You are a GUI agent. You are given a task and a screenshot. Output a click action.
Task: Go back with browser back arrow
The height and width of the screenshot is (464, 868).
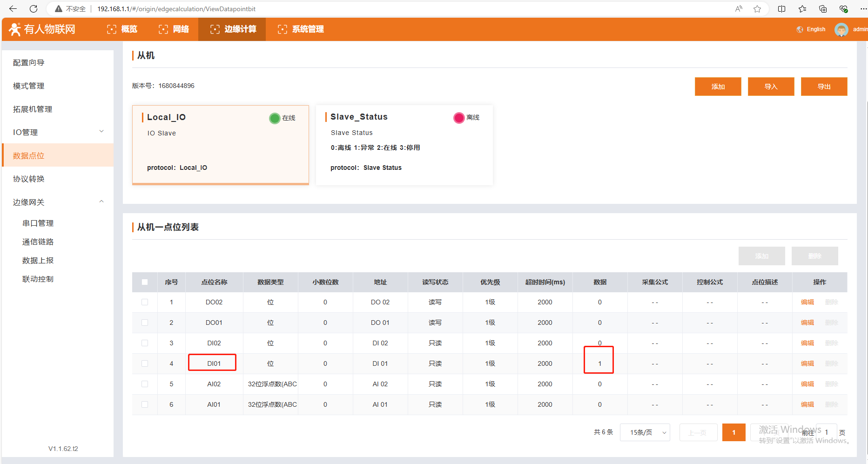pyautogui.click(x=13, y=9)
